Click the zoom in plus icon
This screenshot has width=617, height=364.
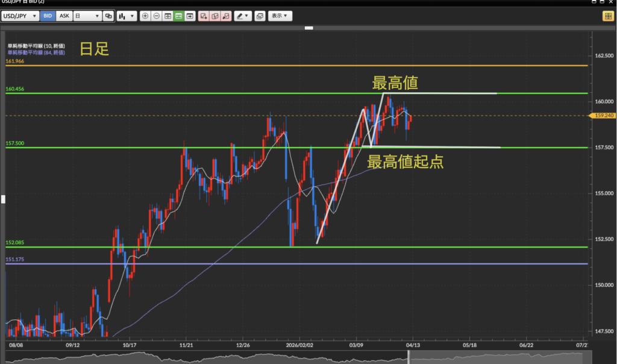pos(145,16)
